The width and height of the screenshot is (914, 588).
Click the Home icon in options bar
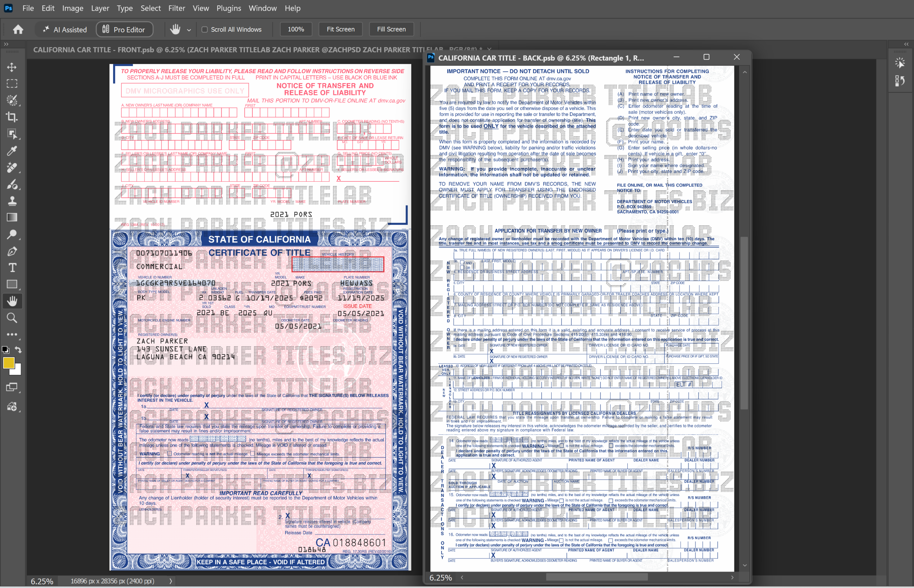point(18,29)
